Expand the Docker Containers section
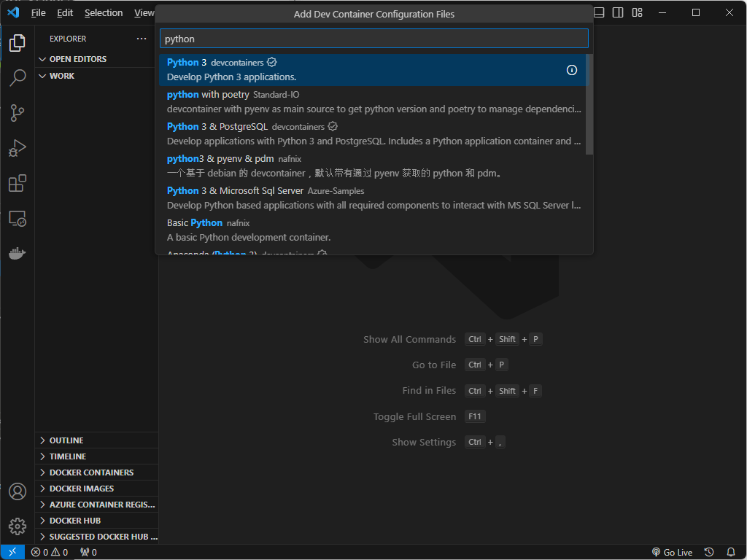The height and width of the screenshot is (560, 747). [x=97, y=472]
